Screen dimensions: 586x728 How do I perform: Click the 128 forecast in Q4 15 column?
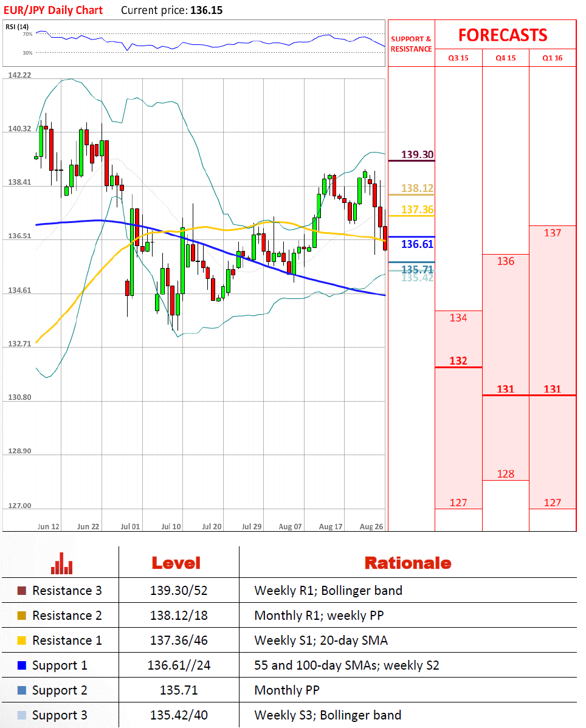(x=505, y=474)
